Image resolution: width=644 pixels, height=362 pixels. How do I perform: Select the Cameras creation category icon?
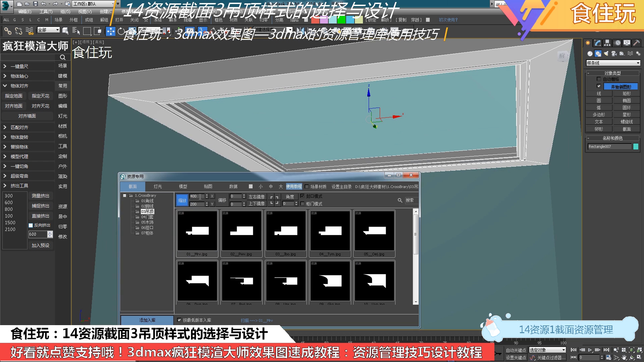[x=614, y=53]
